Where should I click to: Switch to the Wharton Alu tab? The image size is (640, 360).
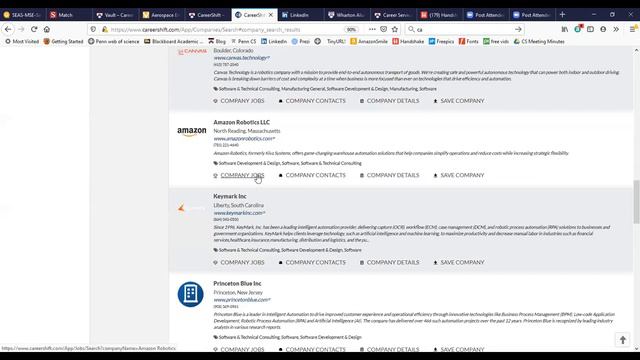[347, 15]
